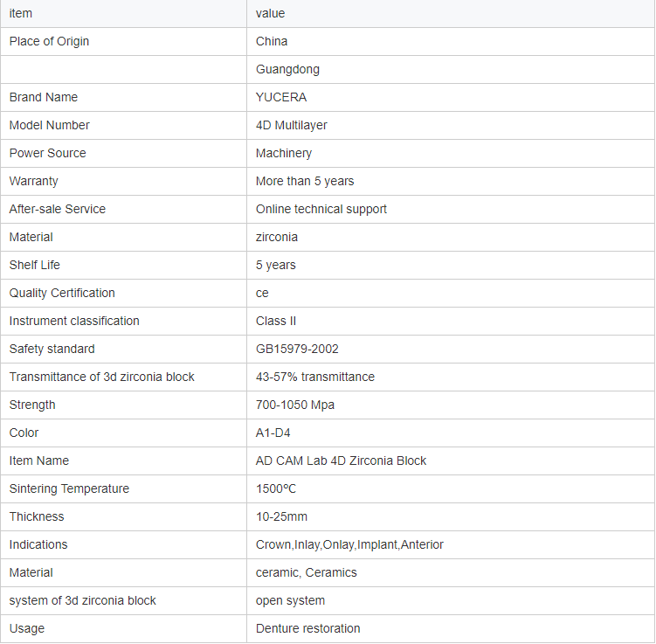Click the 'Sintering Temperature' label

(x=69, y=488)
